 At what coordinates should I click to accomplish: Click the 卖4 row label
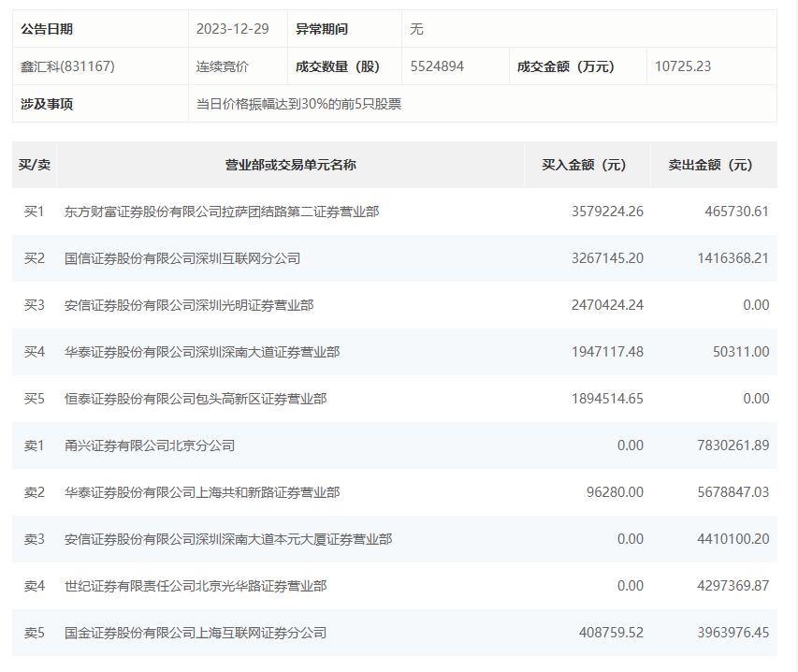35,587
